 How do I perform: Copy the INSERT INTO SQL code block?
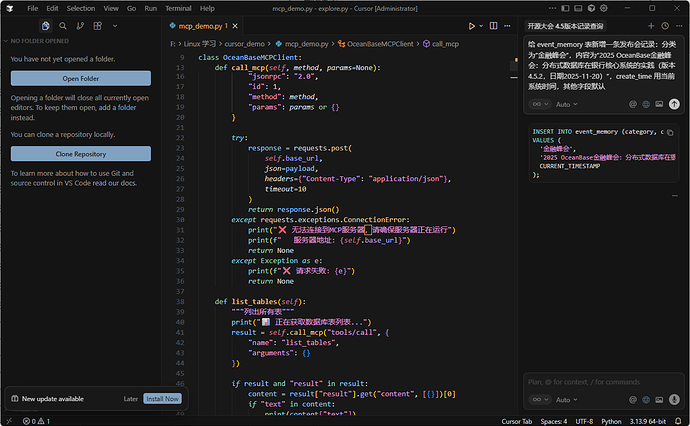point(668,131)
